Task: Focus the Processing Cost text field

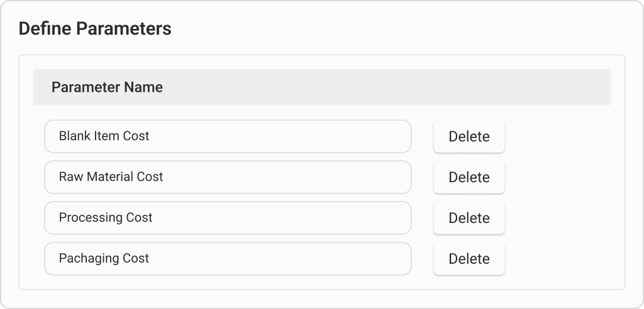Action: click(x=228, y=218)
